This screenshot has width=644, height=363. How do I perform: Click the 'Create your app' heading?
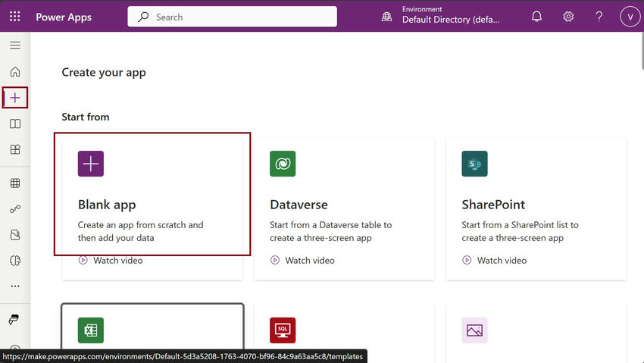[x=104, y=73]
